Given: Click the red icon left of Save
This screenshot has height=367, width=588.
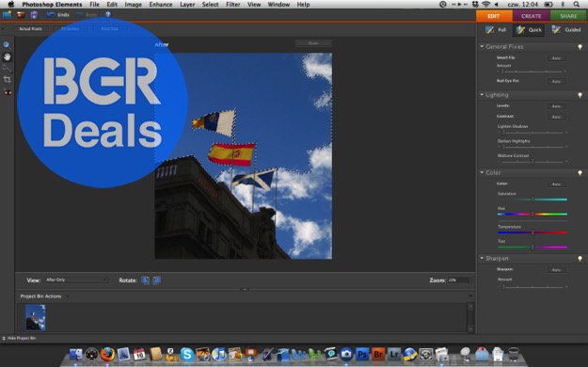Looking at the screenshot, I should [21, 15].
